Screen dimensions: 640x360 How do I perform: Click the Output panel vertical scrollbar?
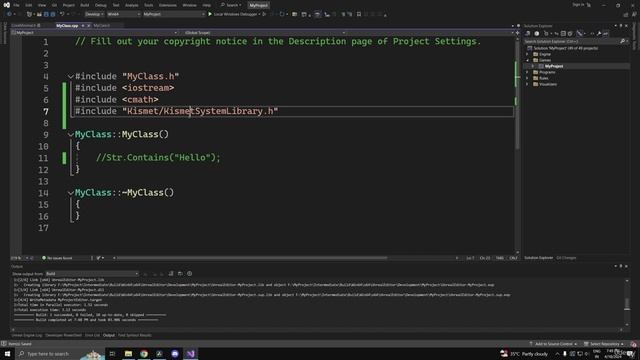[627, 304]
